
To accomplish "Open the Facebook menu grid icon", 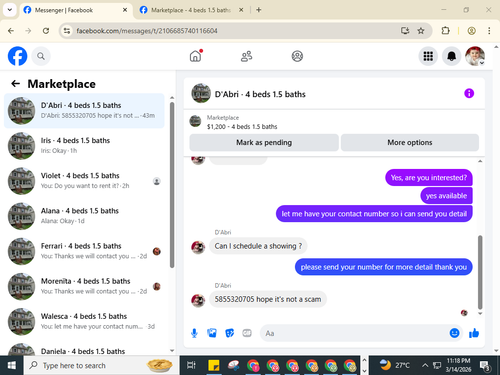I will 428,56.
